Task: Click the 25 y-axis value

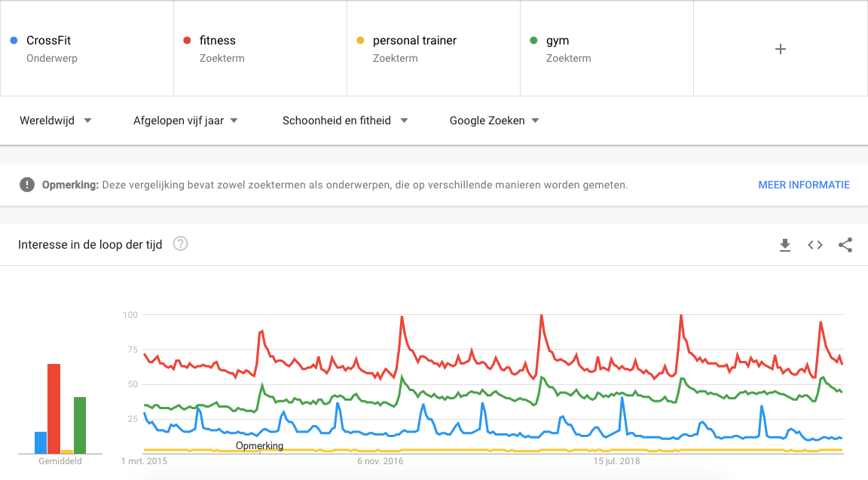Action: click(x=133, y=419)
